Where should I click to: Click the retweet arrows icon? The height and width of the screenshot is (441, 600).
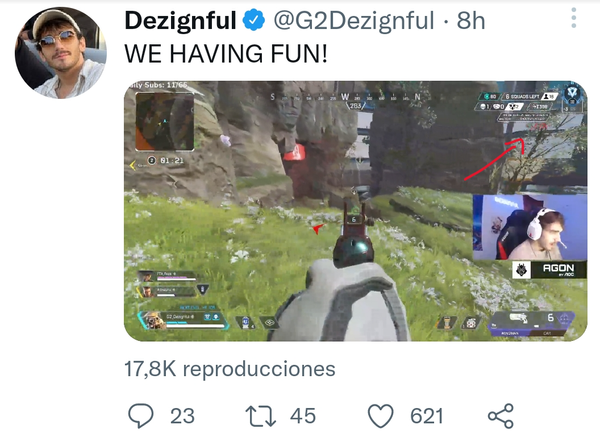[261, 416]
